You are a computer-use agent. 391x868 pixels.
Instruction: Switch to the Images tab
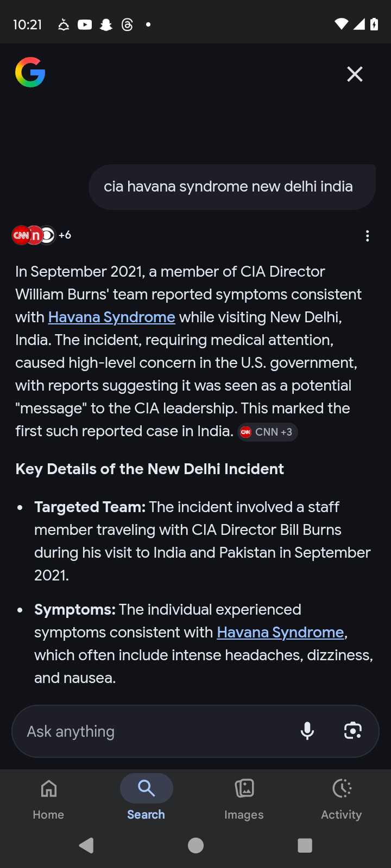coord(244,799)
